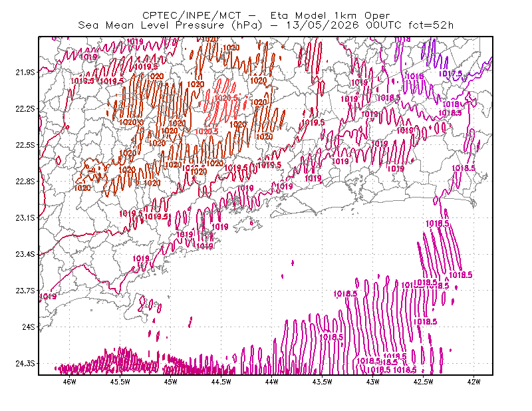The image size is (532, 411).
Task: Click '00UTC' in the subtitle
Action: click(384, 25)
